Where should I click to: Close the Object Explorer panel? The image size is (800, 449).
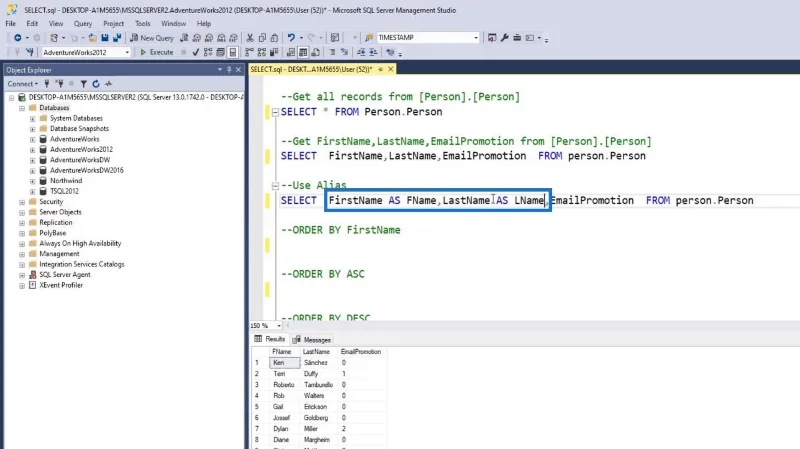pyautogui.click(x=238, y=69)
